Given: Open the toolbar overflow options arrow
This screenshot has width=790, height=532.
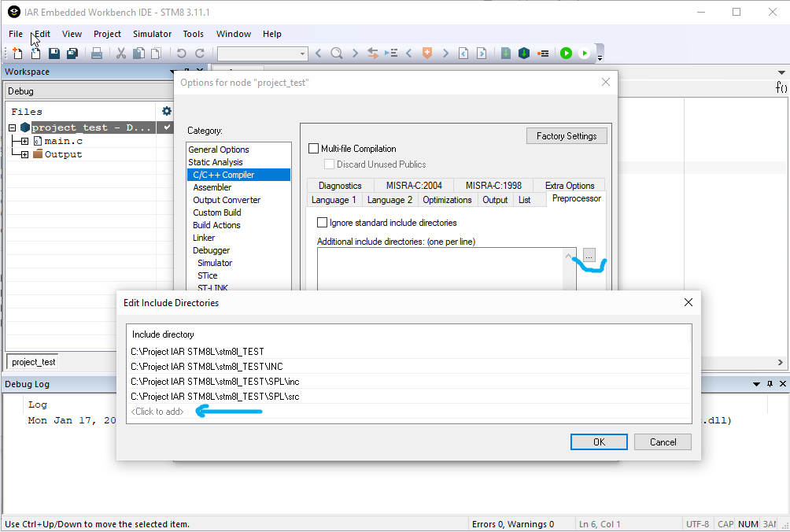Looking at the screenshot, I should 600,58.
